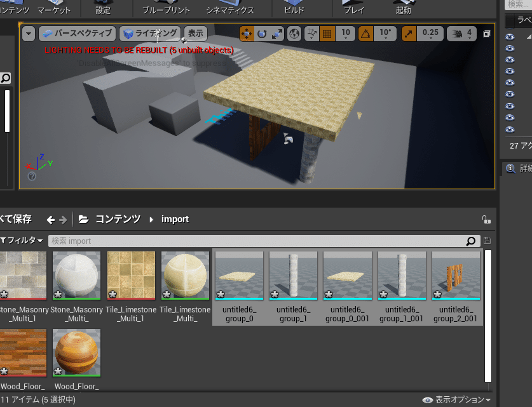This screenshot has height=407, width=532.
Task: Click the プレイ toolbar button
Action: pos(353,8)
